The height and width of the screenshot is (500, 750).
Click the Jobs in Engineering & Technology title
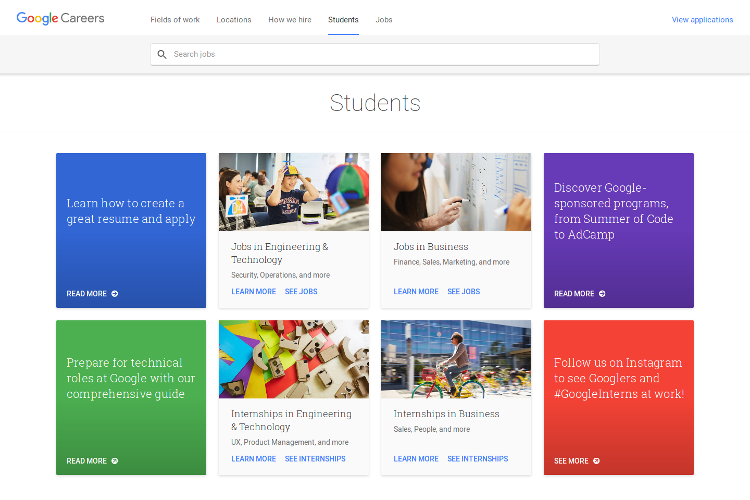point(280,253)
